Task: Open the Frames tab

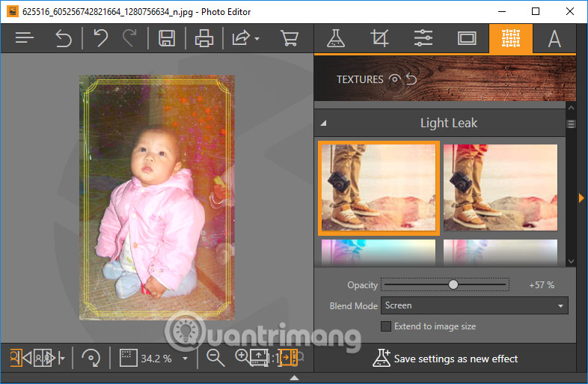Action: coord(467,38)
